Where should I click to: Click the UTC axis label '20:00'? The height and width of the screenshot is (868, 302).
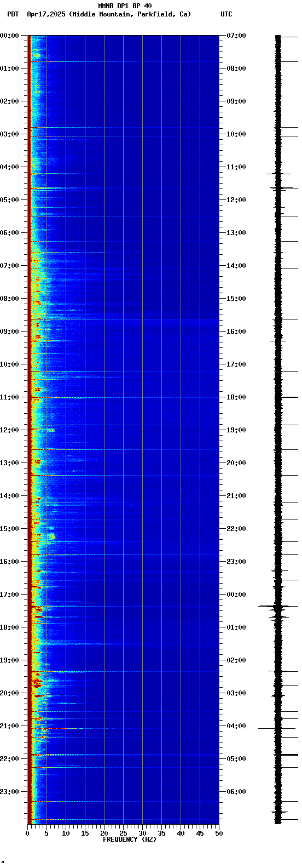pyautogui.click(x=236, y=463)
